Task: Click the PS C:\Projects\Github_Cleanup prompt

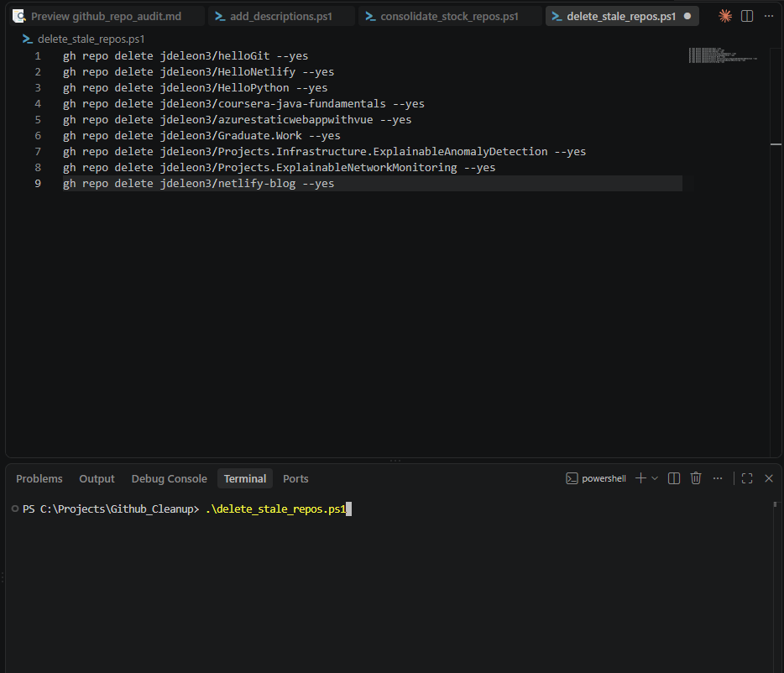Action: click(111, 509)
